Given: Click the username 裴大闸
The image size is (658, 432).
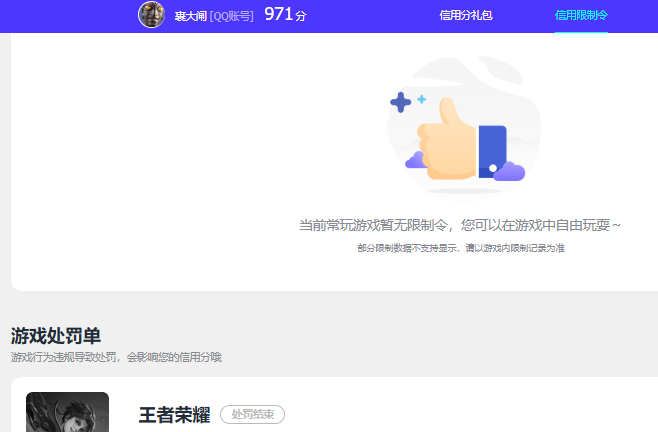Looking at the screenshot, I should click(x=191, y=16).
